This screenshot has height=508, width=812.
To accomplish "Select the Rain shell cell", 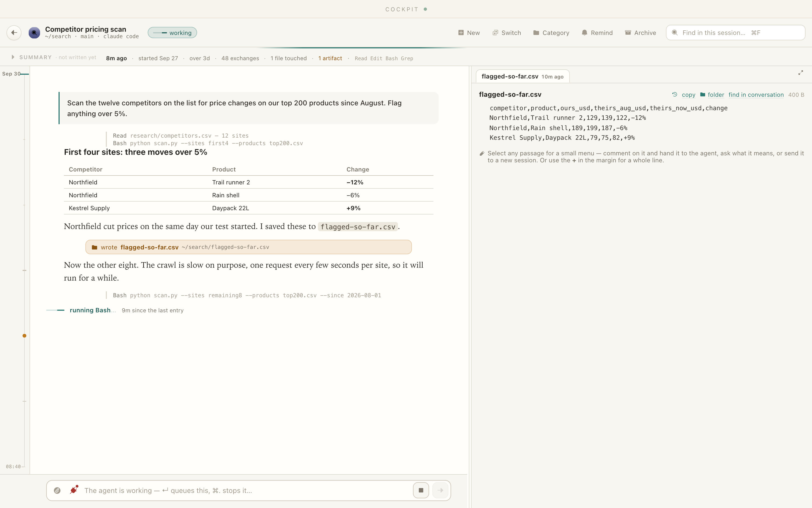I will [226, 195].
